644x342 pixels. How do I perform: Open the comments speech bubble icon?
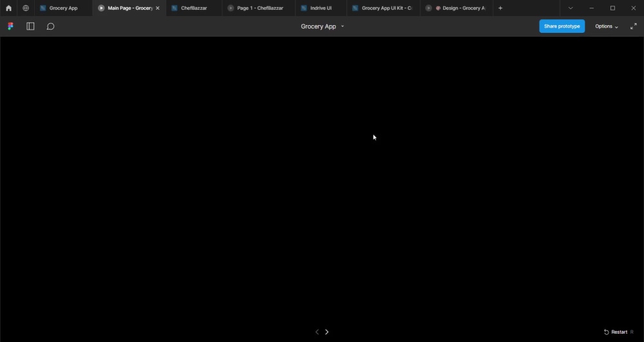(x=50, y=26)
